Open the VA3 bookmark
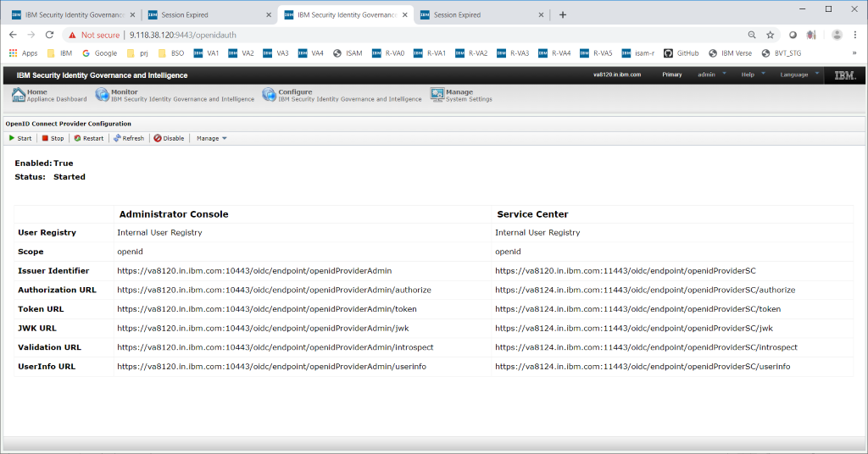 click(x=275, y=53)
